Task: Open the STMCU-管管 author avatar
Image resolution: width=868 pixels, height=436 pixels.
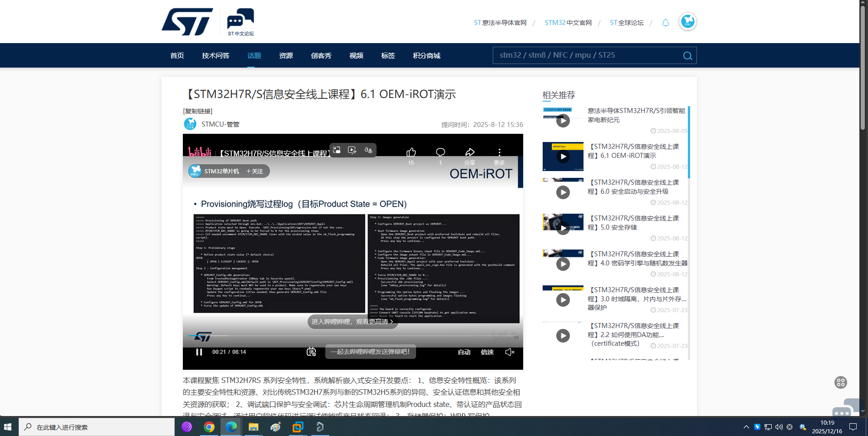Action: (x=190, y=124)
